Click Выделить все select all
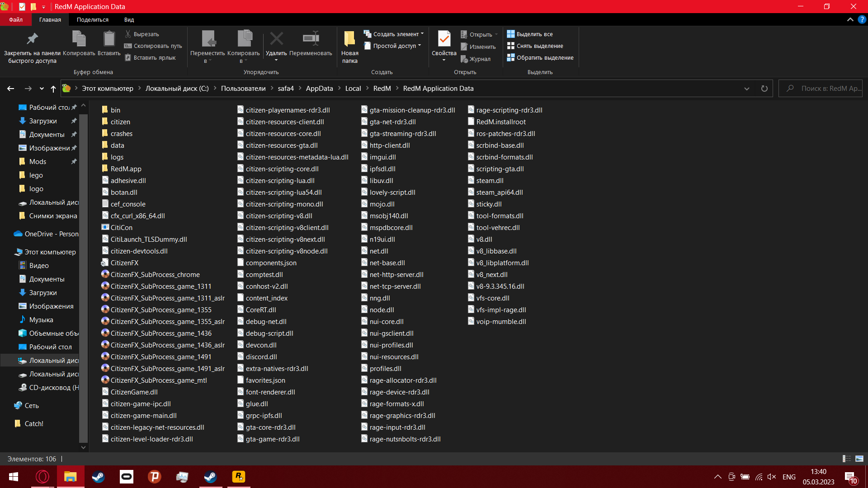 coord(530,34)
